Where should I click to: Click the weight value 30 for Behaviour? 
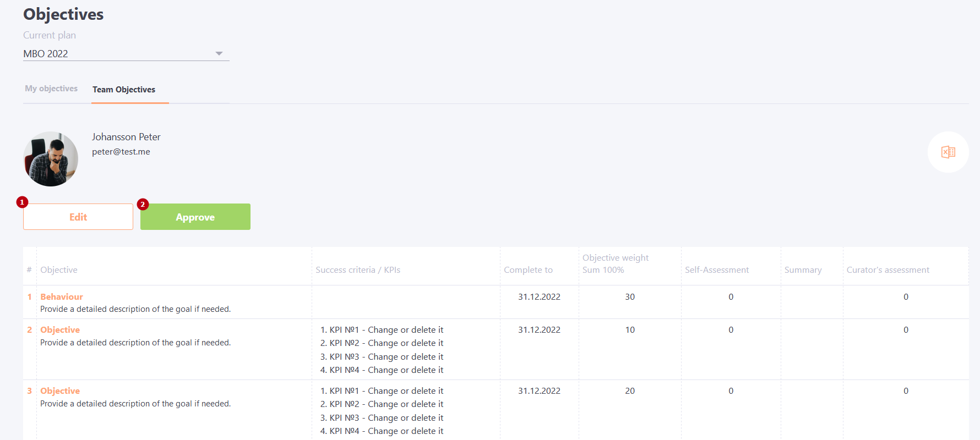point(630,296)
